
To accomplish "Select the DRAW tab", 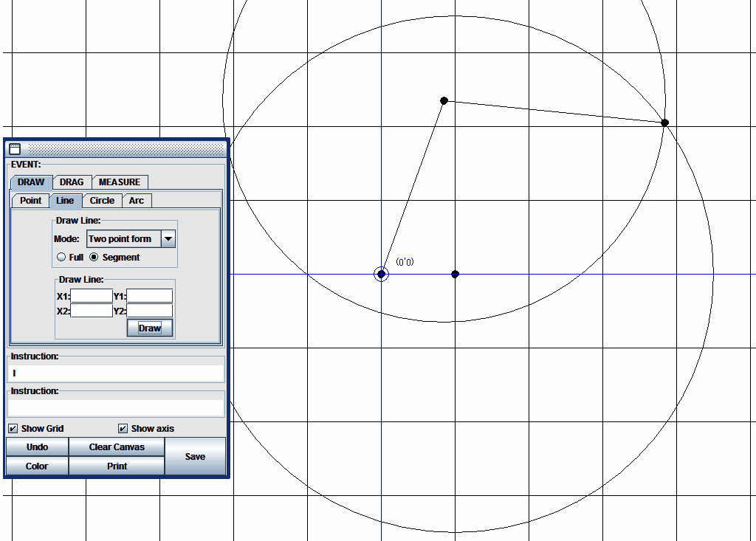I will (31, 182).
